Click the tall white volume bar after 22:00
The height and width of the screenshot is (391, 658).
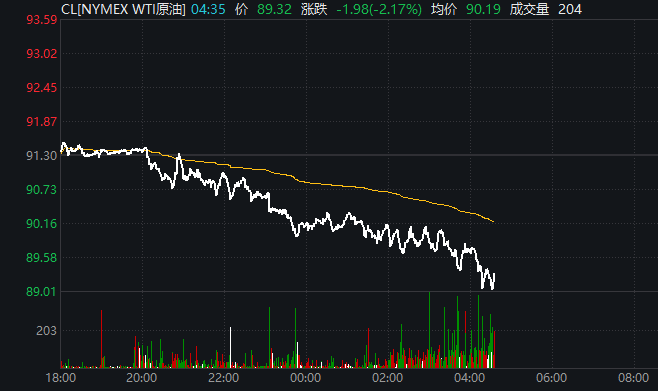230,348
